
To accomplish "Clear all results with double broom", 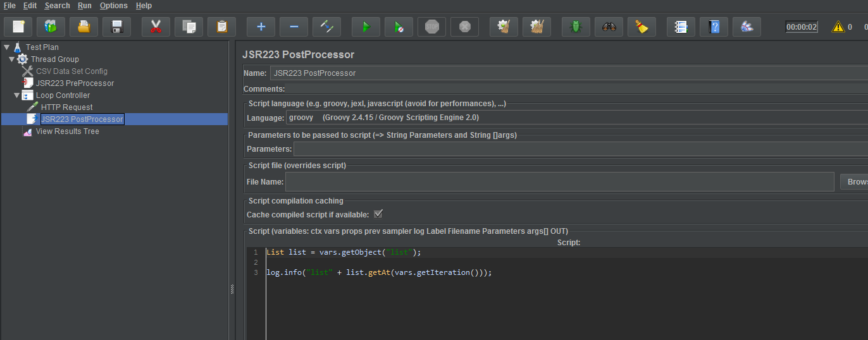I will (536, 27).
